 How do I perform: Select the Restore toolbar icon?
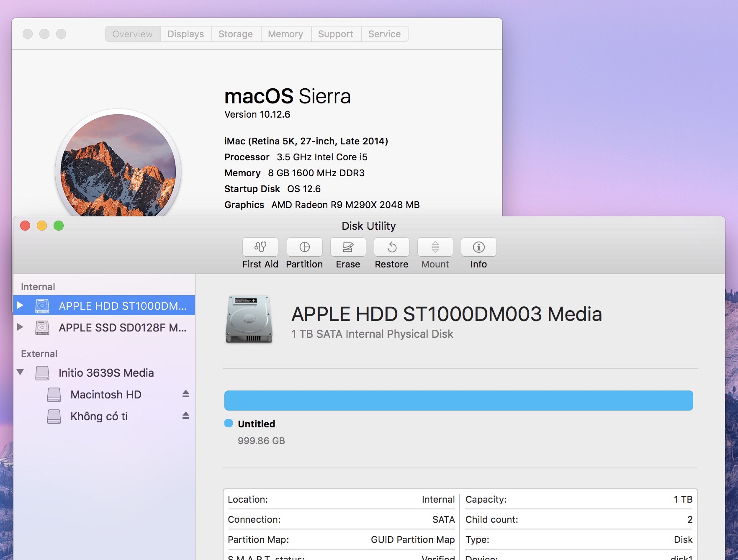(392, 247)
